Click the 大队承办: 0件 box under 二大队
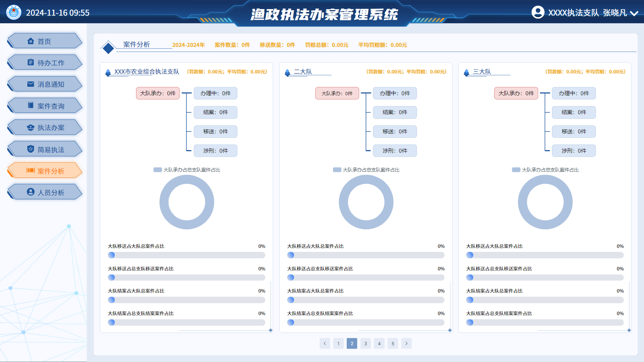Image resolution: width=644 pixels, height=362 pixels. 337,93
